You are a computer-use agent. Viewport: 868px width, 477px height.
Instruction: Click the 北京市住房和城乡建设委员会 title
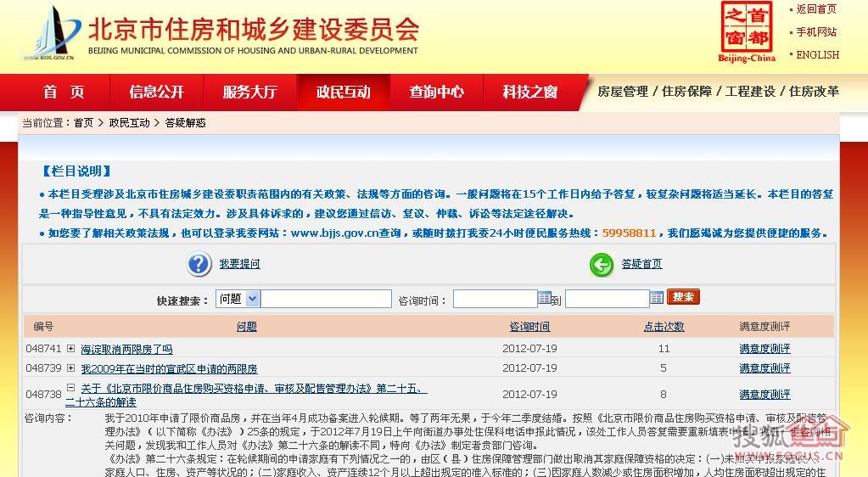254,29
